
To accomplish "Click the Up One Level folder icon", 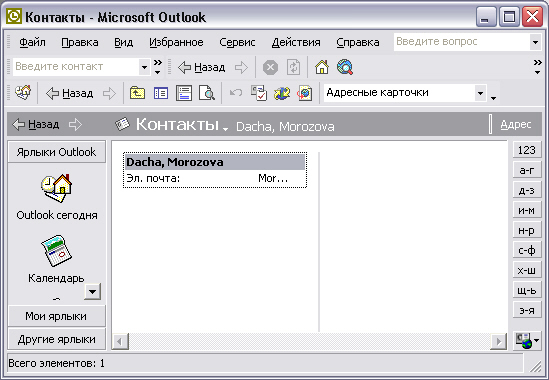I will pyautogui.click(x=137, y=93).
